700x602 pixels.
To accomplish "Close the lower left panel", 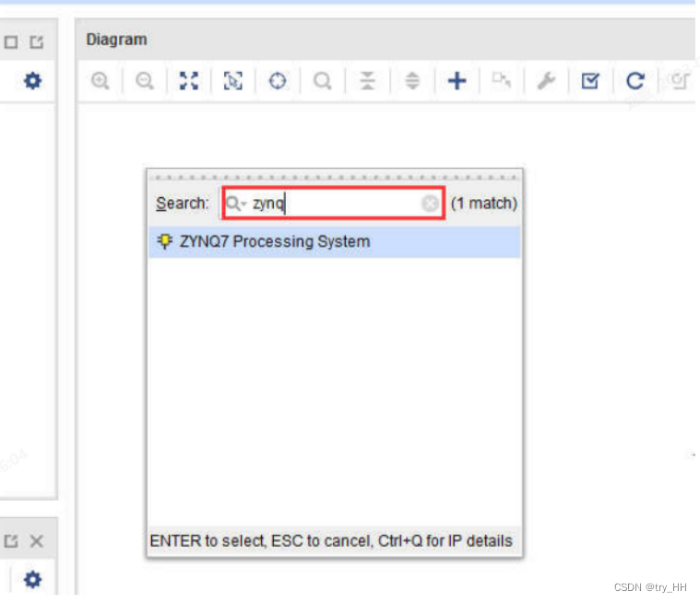I will click(37, 541).
